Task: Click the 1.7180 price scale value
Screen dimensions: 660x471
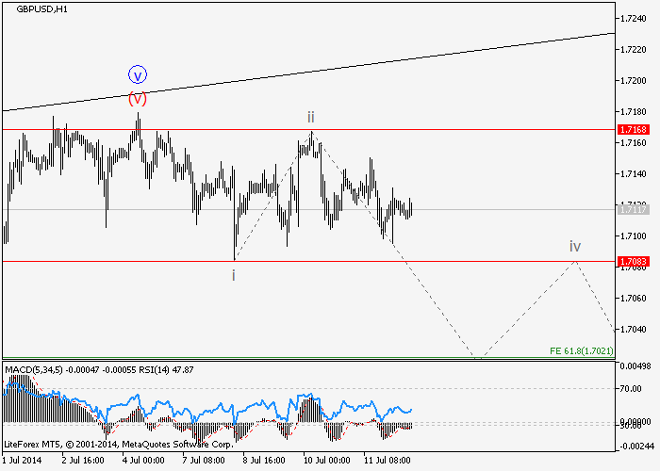Action: coord(633,112)
